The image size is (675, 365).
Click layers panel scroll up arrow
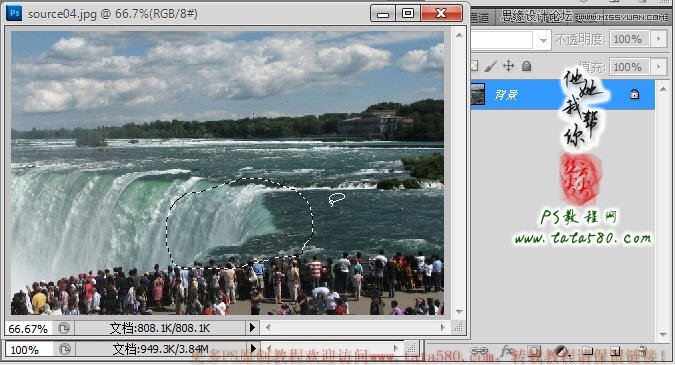[663, 88]
